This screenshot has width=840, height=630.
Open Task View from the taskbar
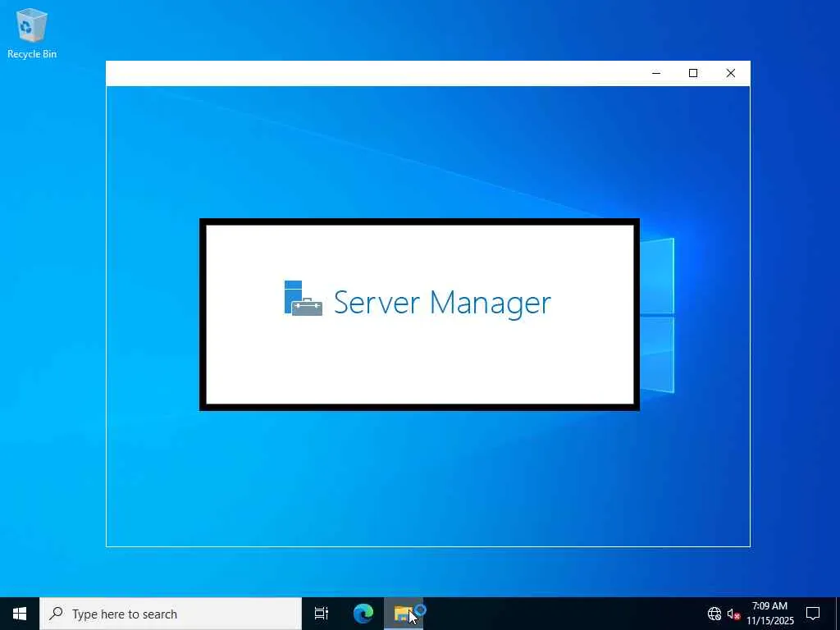(322, 614)
